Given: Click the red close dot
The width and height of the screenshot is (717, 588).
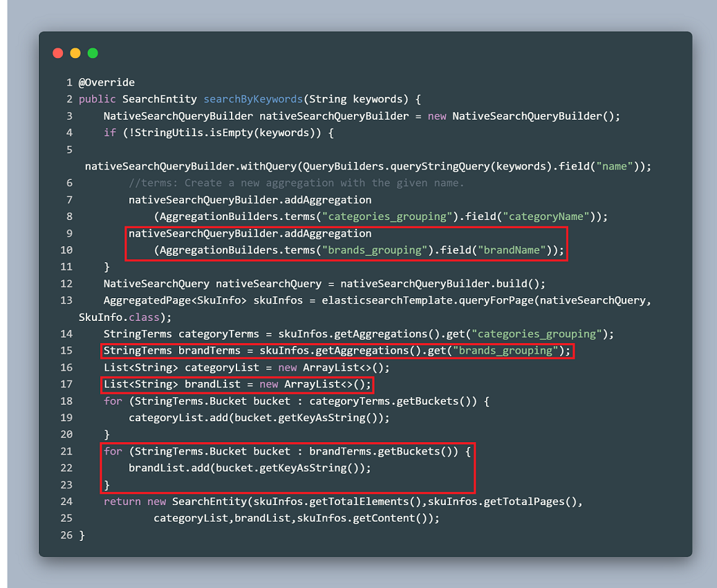Looking at the screenshot, I should (x=58, y=53).
